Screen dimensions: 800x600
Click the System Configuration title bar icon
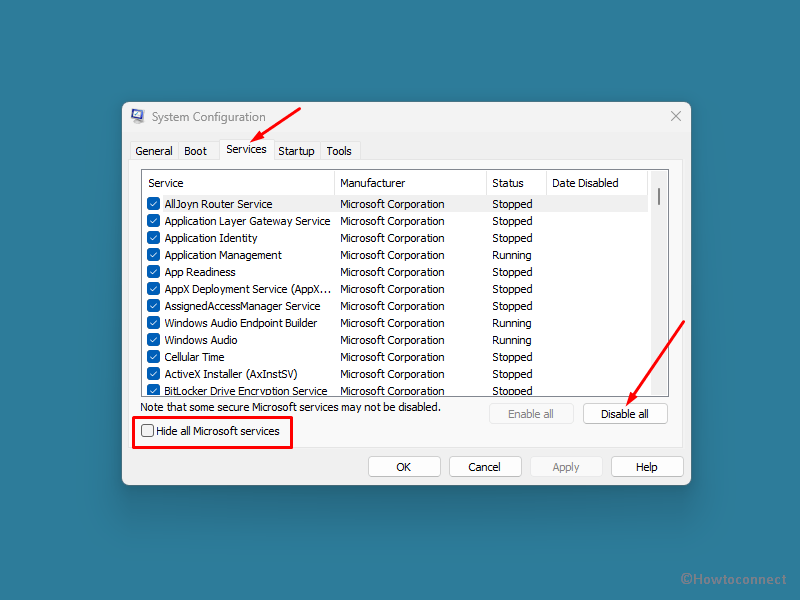(138, 116)
